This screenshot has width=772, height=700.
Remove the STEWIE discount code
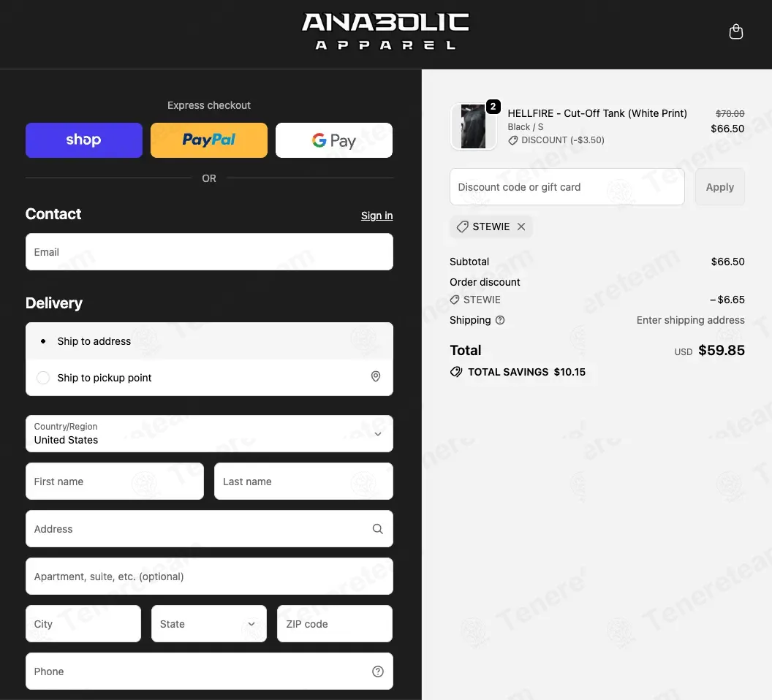[x=521, y=227]
